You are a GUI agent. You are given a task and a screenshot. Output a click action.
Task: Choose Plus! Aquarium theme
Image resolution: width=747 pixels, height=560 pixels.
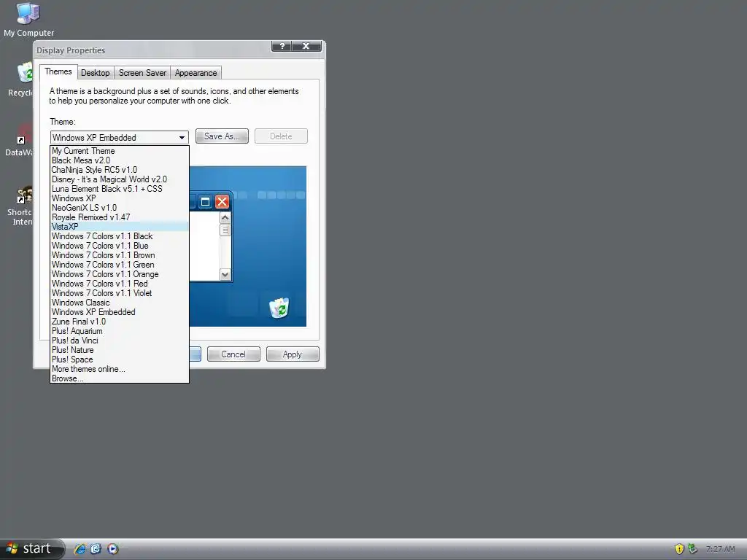tap(120, 332)
